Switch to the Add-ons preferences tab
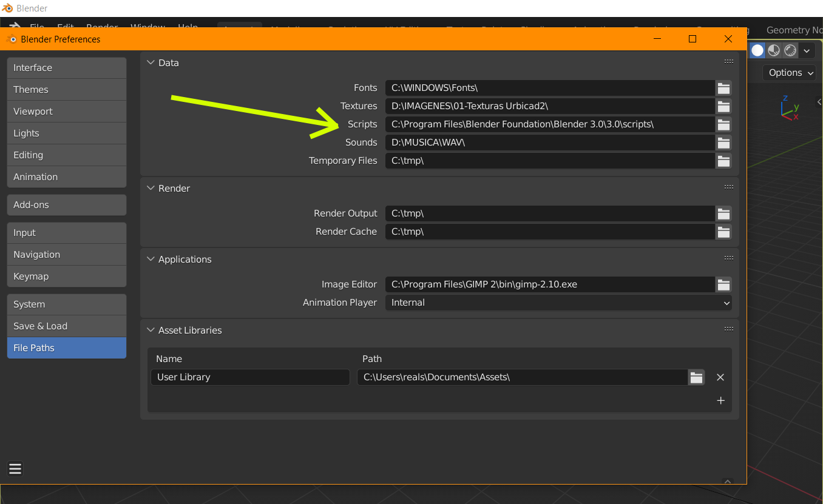The width and height of the screenshot is (823, 504). coord(67,205)
